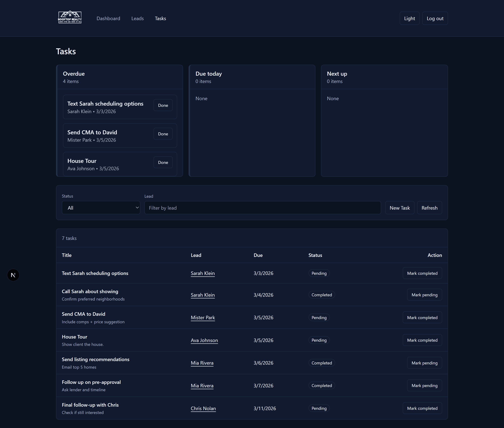The height and width of the screenshot is (428, 504).
Task: Mark the House Tour overdue task Done
Action: click(x=163, y=162)
